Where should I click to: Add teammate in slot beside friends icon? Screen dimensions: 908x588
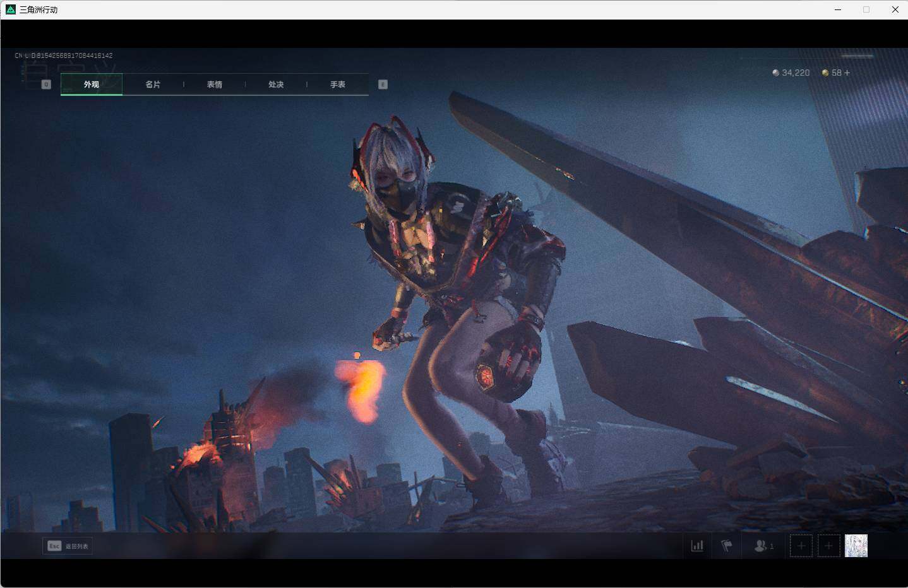(x=801, y=546)
